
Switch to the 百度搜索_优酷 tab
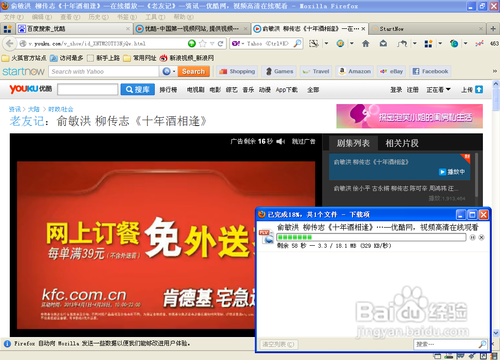tap(73, 29)
